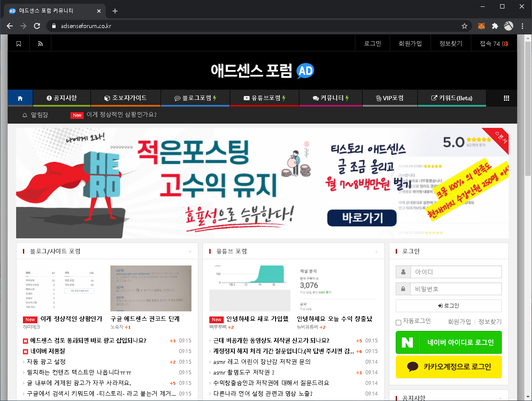Open the graph thumbnail above 안녕하세요 새로 가입했

(x=250, y=288)
